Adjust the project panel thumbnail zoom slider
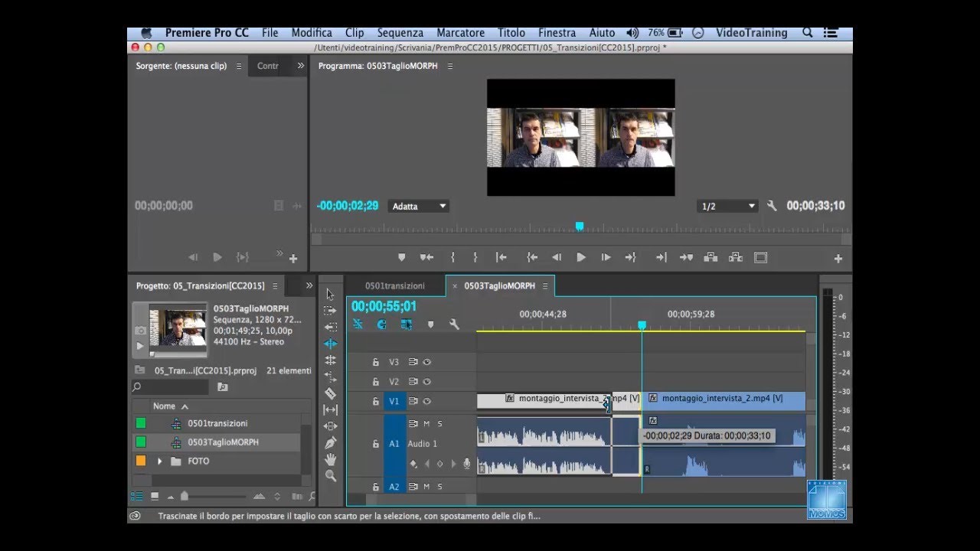Screen dimensions: 980x551 (185, 497)
